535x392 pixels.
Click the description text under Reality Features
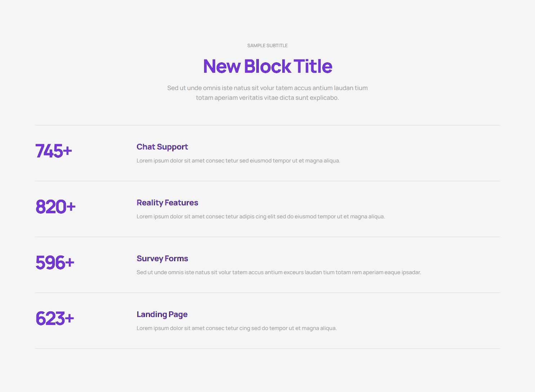[x=261, y=217]
